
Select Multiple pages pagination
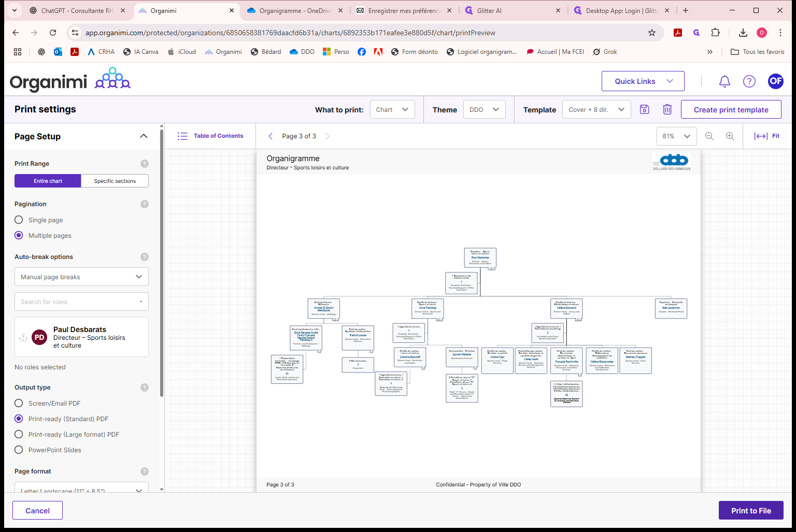[19, 235]
